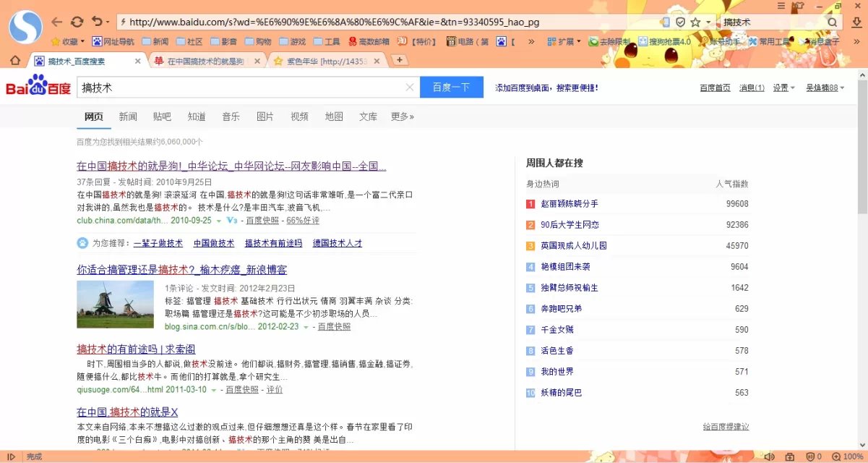Viewport: 868px width, 463px height.
Task: Expand the 更多» categories menu
Action: tap(403, 116)
